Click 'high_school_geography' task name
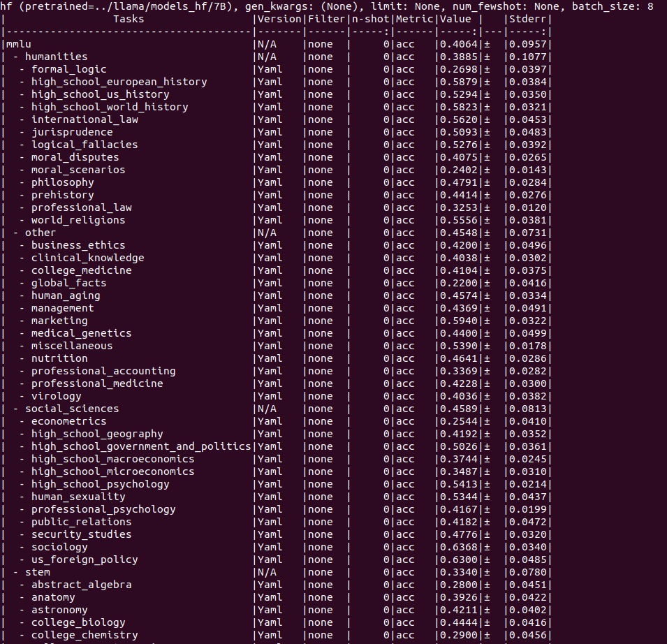 [97, 434]
